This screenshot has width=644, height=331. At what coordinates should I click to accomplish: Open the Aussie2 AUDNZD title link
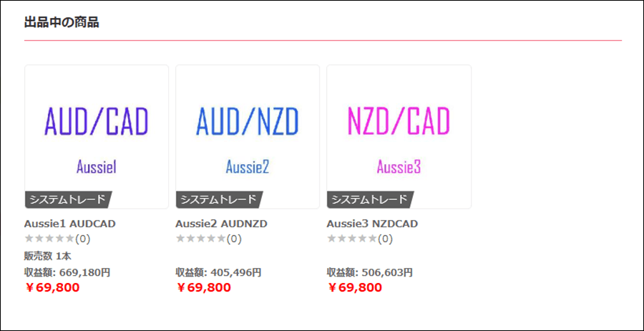pos(221,224)
